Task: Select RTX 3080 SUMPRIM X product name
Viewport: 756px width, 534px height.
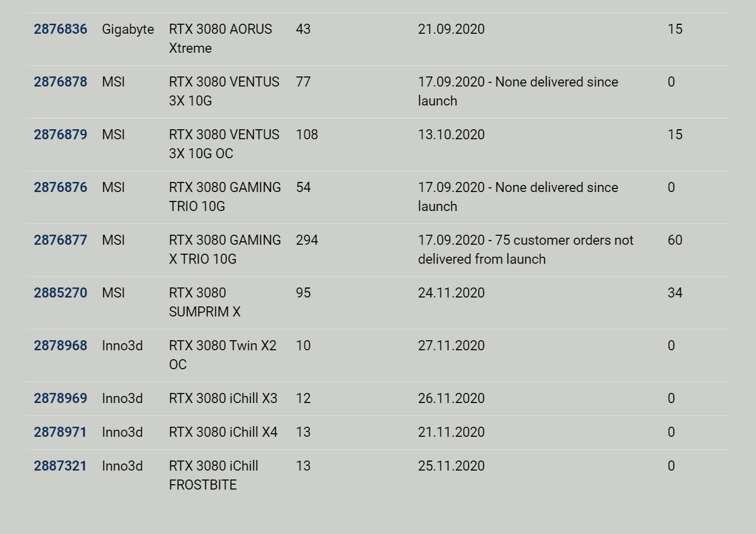Action: tap(205, 302)
